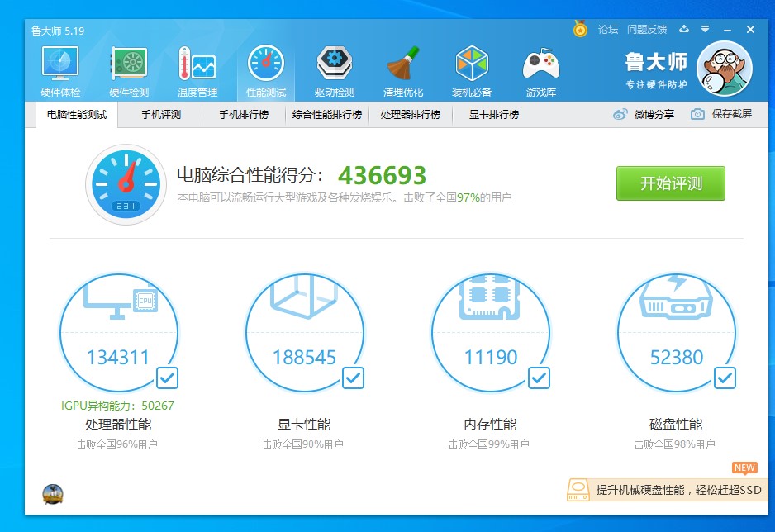The width and height of the screenshot is (775, 532).
Task: Open the 游戏库 game library
Action: (x=541, y=69)
